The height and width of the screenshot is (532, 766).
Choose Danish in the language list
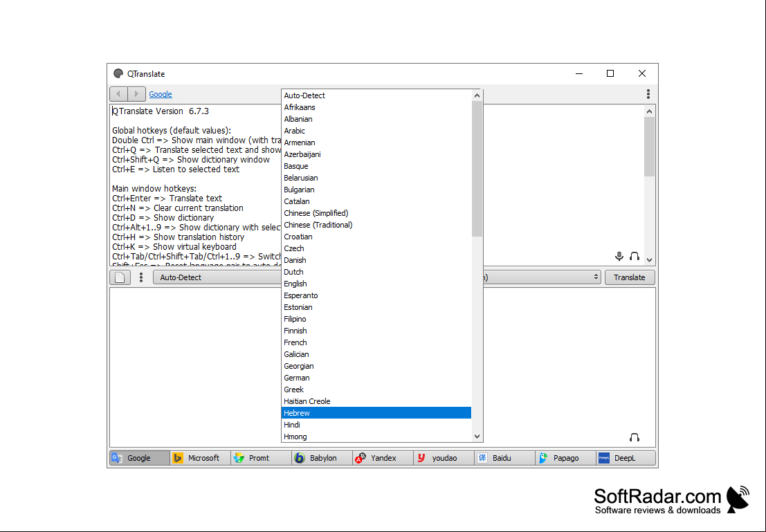[376, 260]
